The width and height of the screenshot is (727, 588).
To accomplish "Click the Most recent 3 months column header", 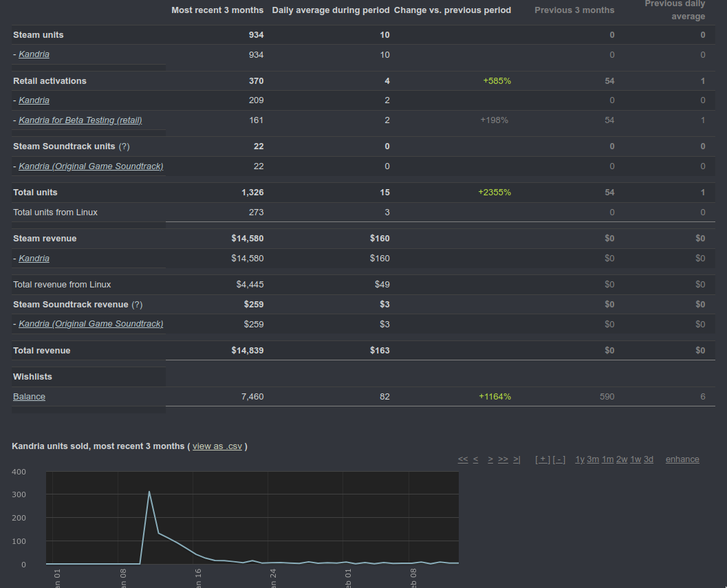I will pyautogui.click(x=217, y=10).
